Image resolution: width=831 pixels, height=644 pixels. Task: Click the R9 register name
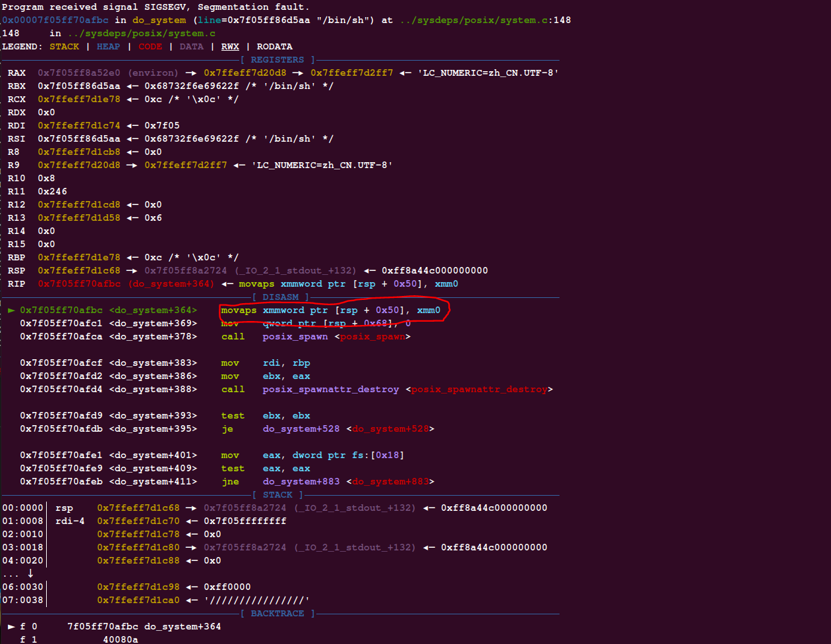13,165
